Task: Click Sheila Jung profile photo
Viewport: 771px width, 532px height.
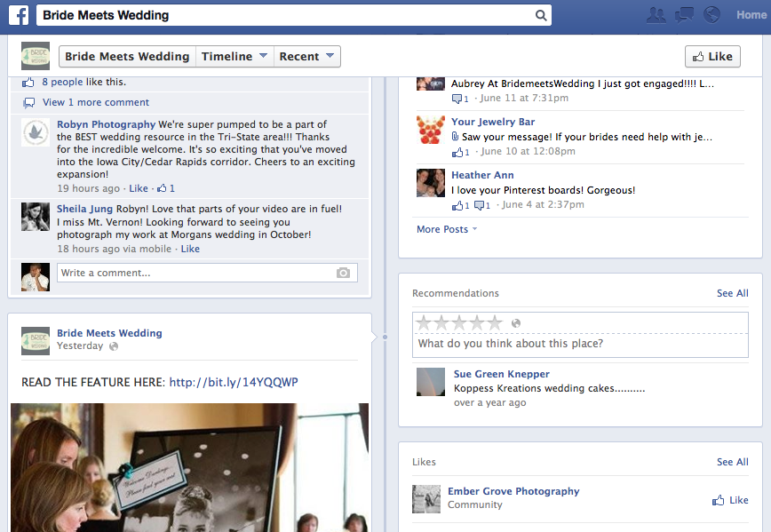Action: [x=36, y=217]
